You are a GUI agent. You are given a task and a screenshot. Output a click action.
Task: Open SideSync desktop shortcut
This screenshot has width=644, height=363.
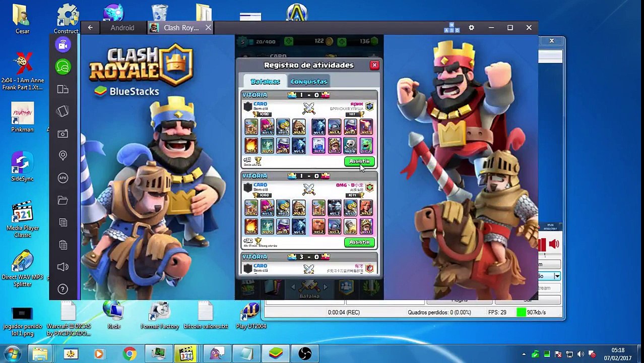[22, 167]
